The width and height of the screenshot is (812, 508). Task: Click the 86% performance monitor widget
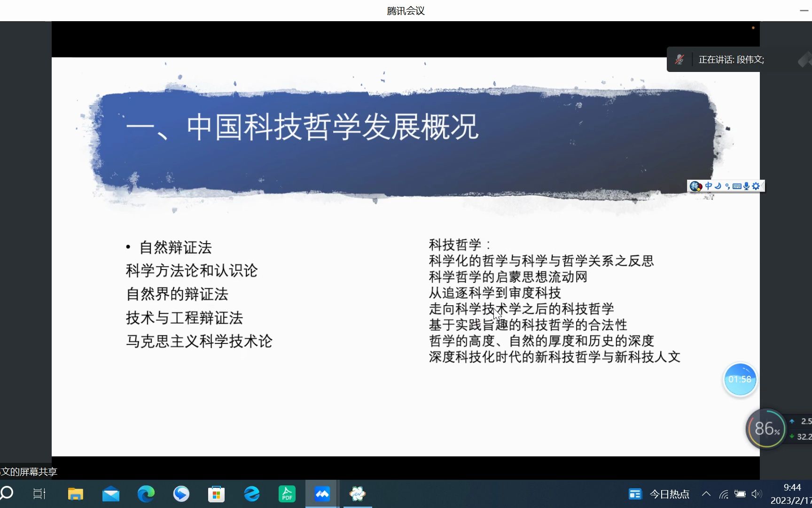[x=766, y=429]
